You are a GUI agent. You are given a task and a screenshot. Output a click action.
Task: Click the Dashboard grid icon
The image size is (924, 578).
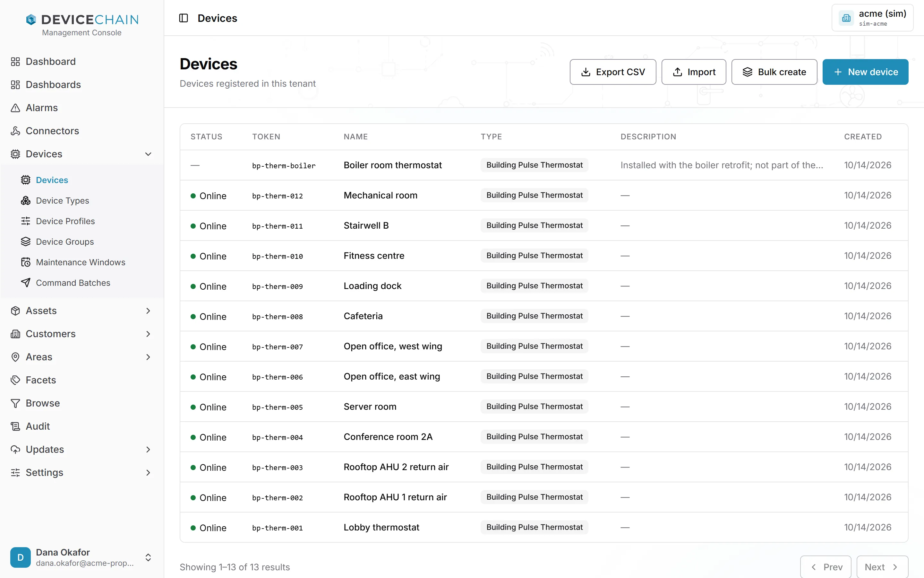[x=15, y=62]
